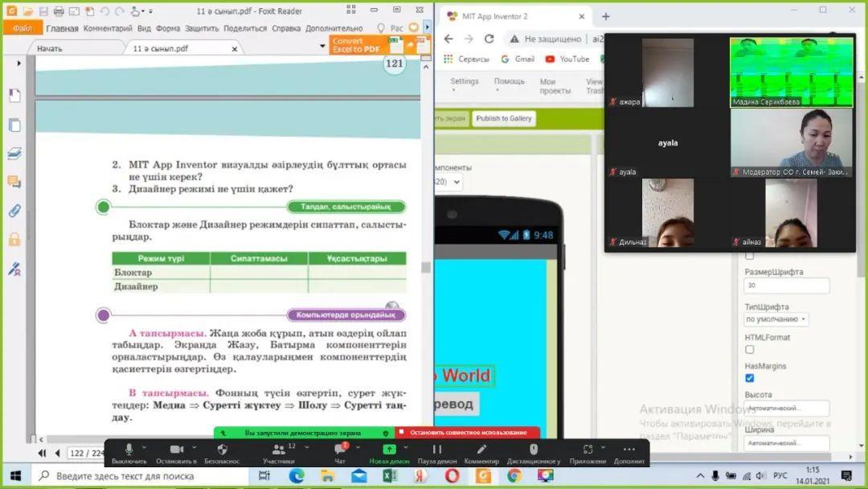Switch to the Начать document tab
Image resolution: width=868 pixels, height=489 pixels.
pos(50,49)
